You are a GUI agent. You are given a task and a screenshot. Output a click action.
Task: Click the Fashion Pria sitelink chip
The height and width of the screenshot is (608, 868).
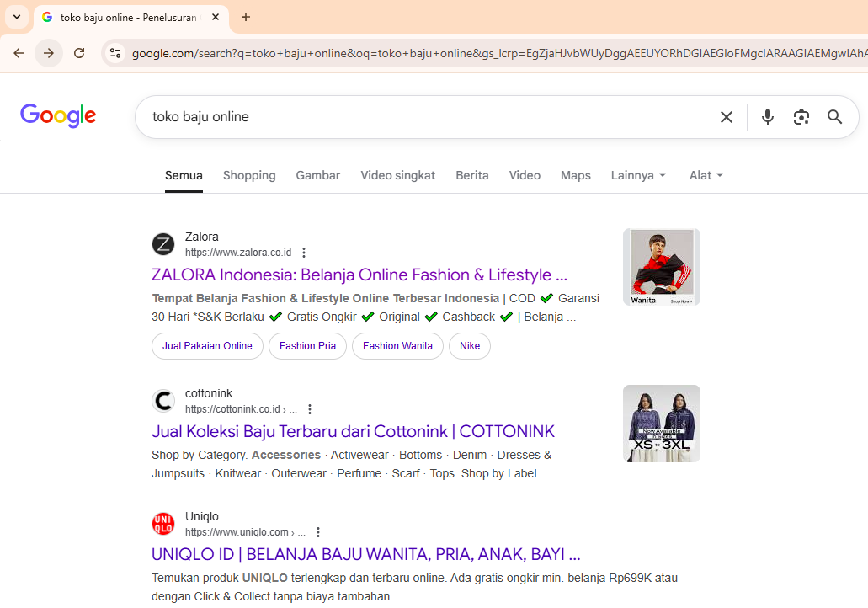(x=307, y=346)
